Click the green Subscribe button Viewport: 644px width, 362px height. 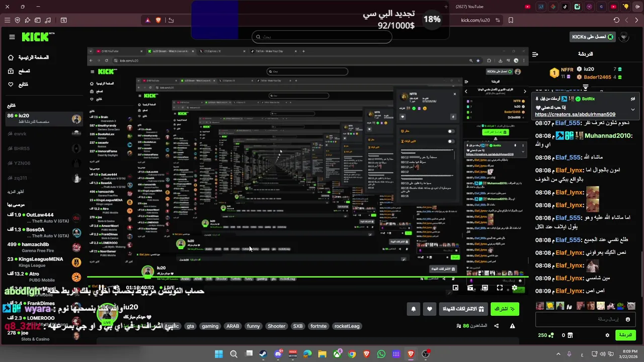[505, 309]
